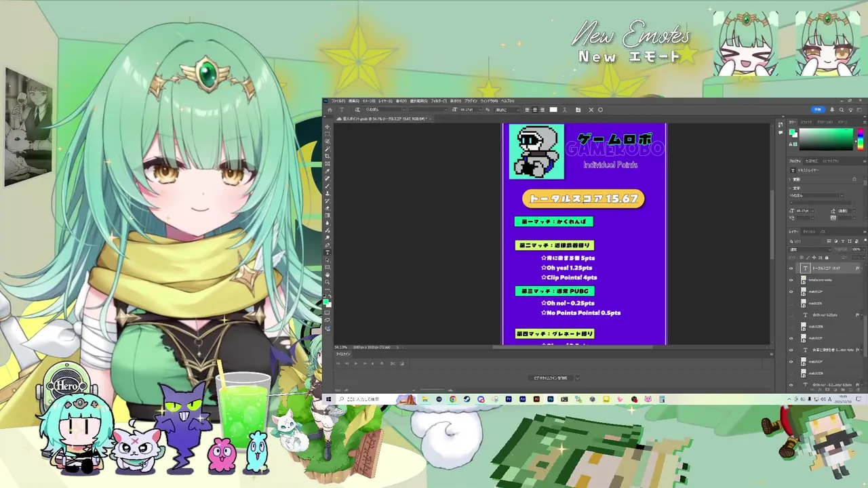
Task: Center align text in options bar
Action: (535, 110)
